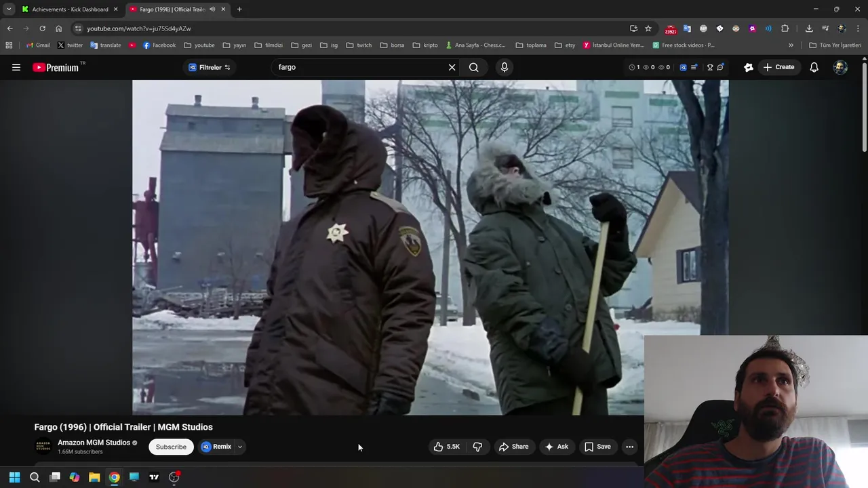868x488 pixels.
Task: Open the YouTube account avatar menu
Action: coord(840,67)
